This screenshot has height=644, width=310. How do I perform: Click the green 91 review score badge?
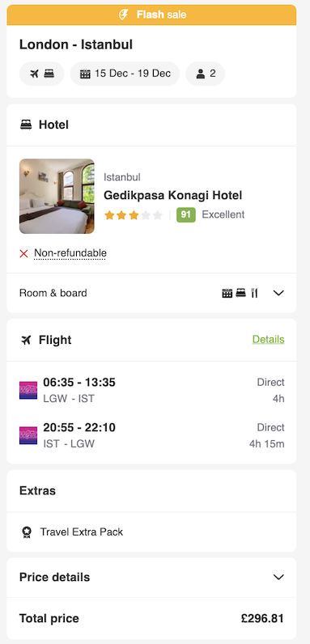186,215
